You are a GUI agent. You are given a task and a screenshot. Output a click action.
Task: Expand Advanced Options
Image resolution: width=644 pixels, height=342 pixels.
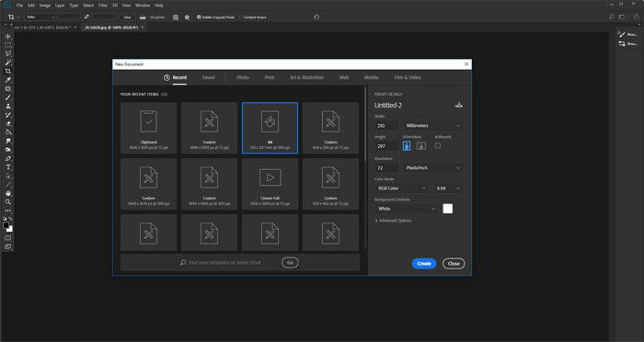coord(393,221)
